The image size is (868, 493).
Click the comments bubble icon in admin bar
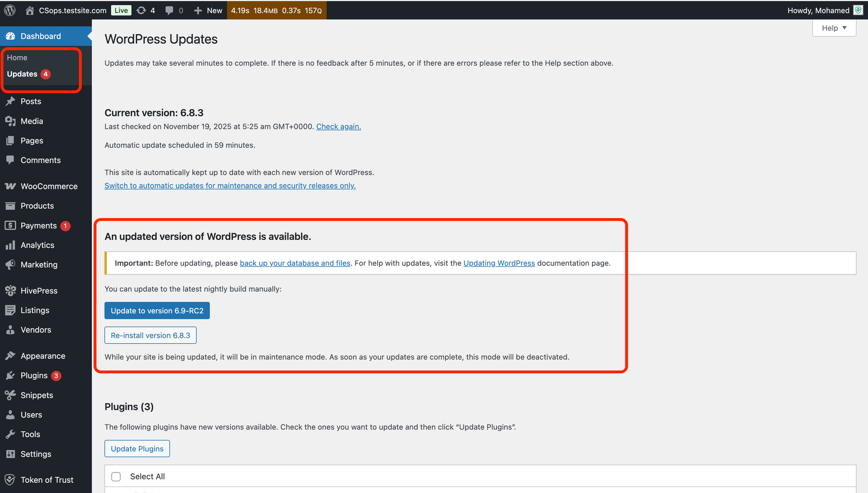169,10
